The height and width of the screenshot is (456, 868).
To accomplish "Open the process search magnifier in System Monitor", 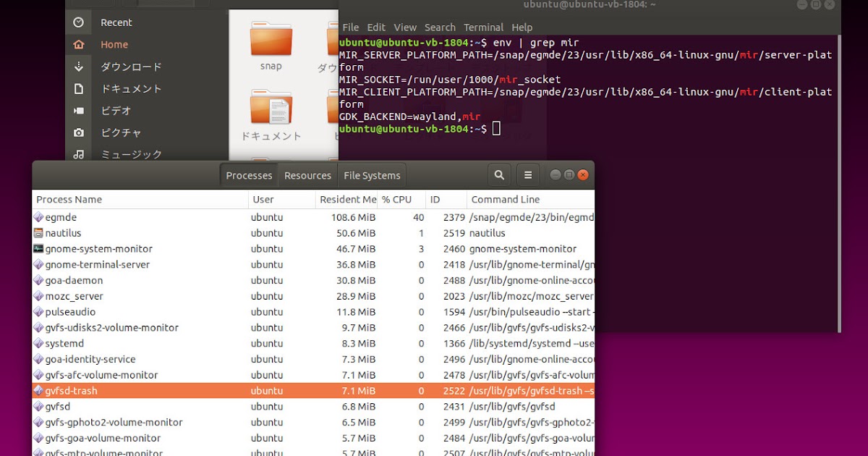I will coord(498,174).
